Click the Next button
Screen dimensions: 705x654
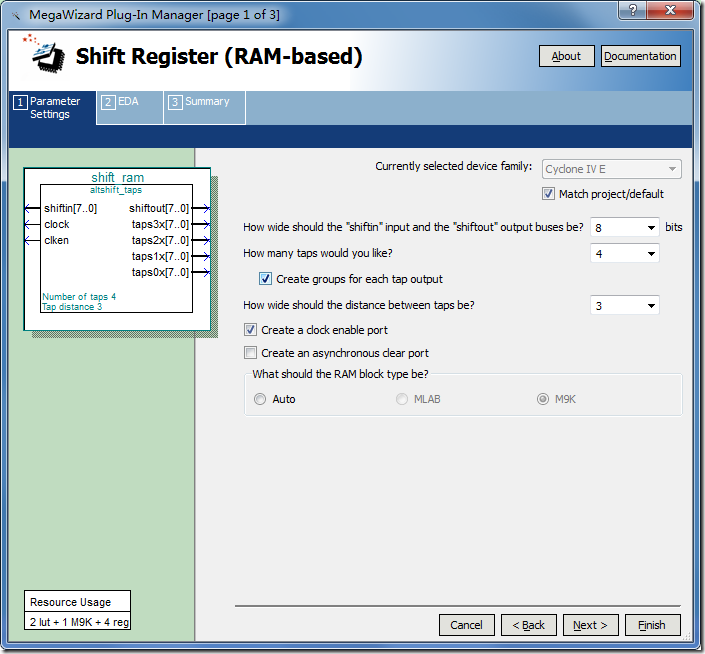click(x=590, y=625)
